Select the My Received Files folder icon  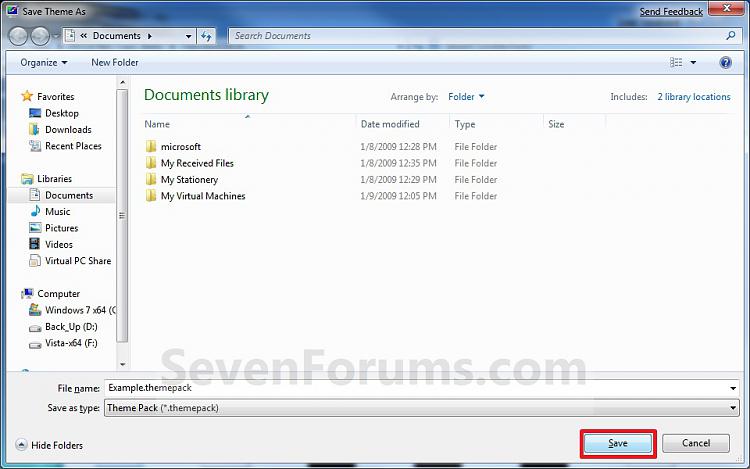point(151,163)
